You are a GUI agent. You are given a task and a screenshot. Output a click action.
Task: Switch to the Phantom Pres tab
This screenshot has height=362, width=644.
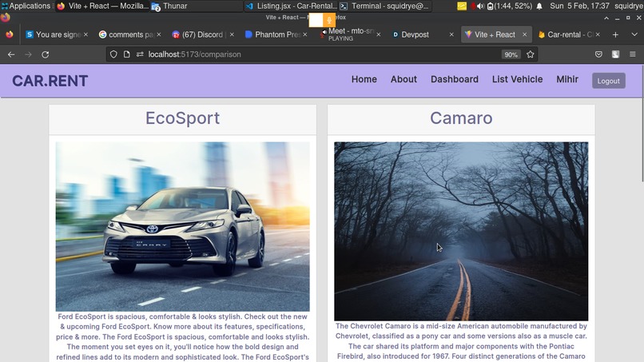tap(276, 34)
